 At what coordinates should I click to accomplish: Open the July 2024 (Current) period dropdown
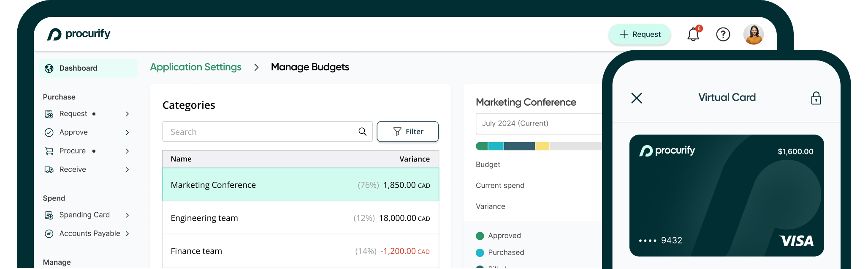539,124
